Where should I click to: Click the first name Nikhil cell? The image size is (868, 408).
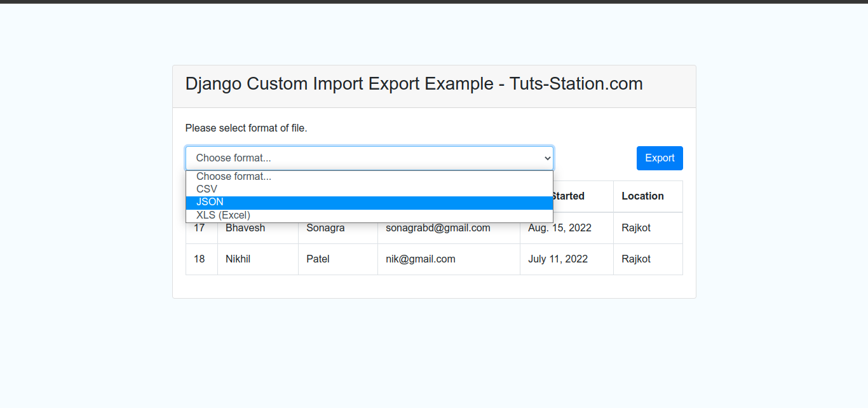click(x=258, y=259)
